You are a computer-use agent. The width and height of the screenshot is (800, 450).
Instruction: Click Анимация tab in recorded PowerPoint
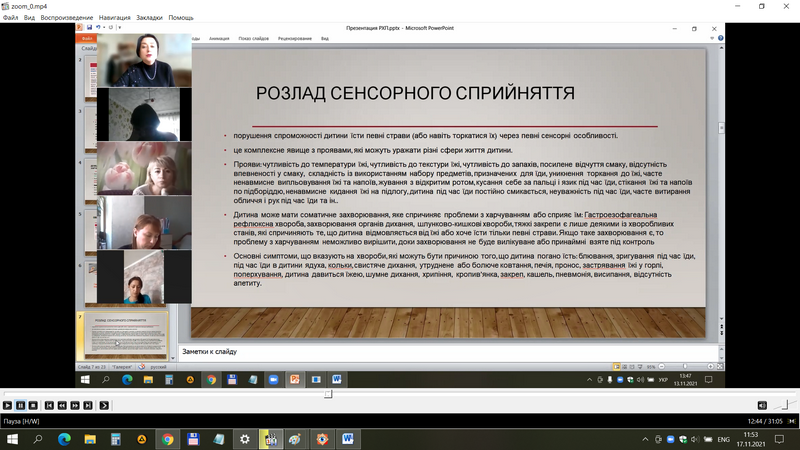pos(219,38)
